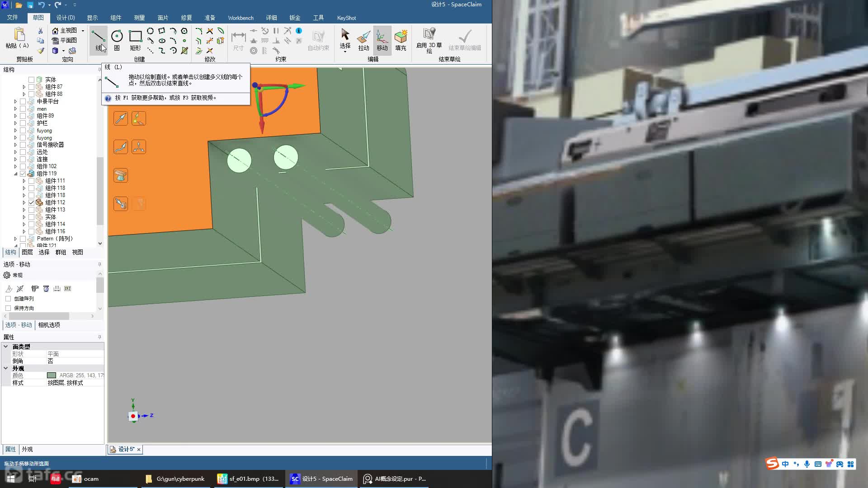Image resolution: width=868 pixels, height=488 pixels.
Task: Expand the 组件 112 tree node
Action: click(24, 202)
